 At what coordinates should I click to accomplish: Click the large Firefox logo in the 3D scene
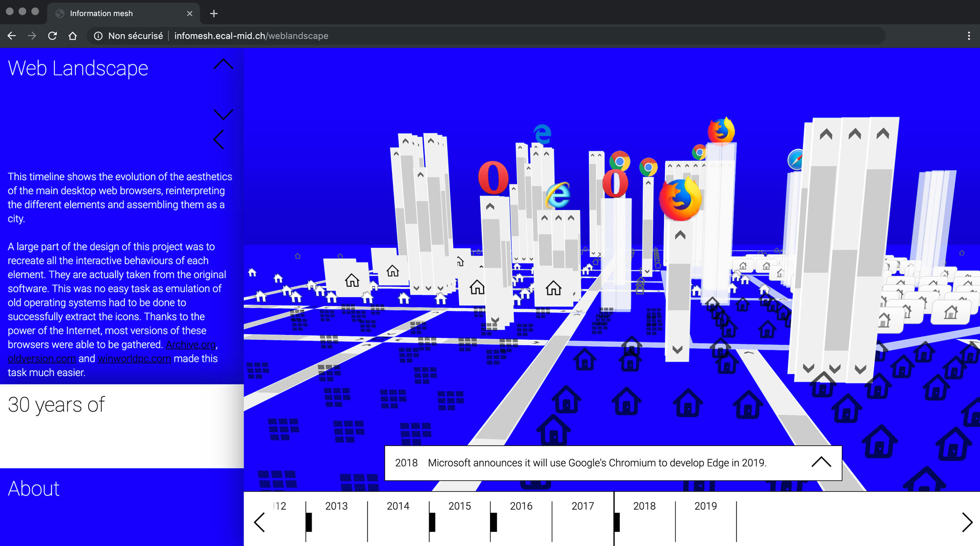point(680,199)
